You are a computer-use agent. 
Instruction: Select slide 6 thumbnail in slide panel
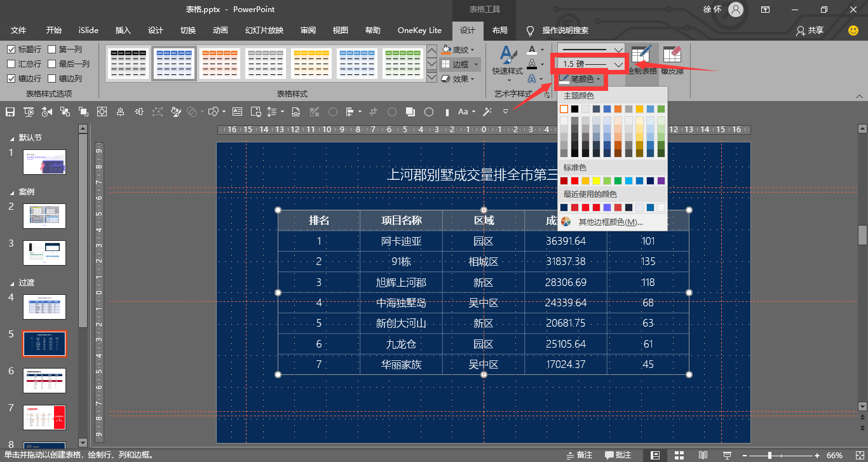click(44, 381)
